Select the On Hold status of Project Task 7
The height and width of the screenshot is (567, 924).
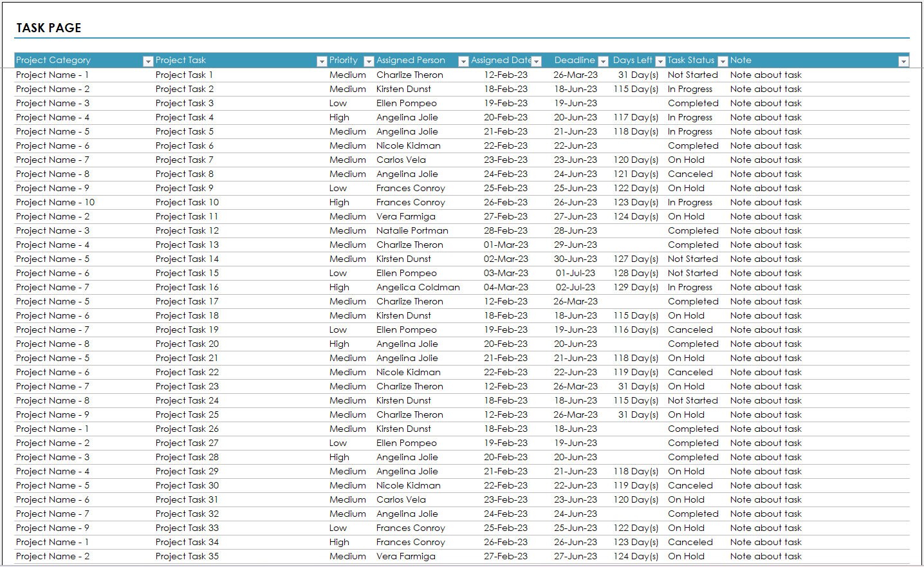(686, 160)
